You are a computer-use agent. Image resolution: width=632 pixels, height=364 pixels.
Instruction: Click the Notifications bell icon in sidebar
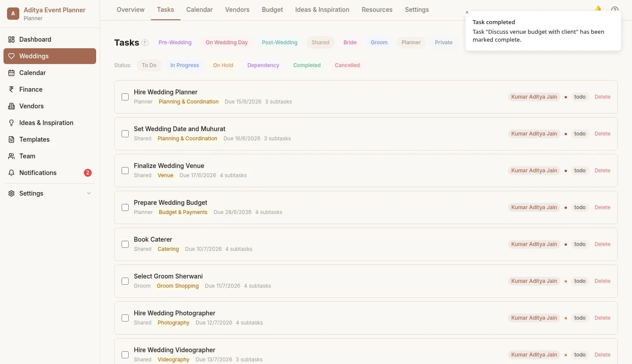pyautogui.click(x=11, y=173)
